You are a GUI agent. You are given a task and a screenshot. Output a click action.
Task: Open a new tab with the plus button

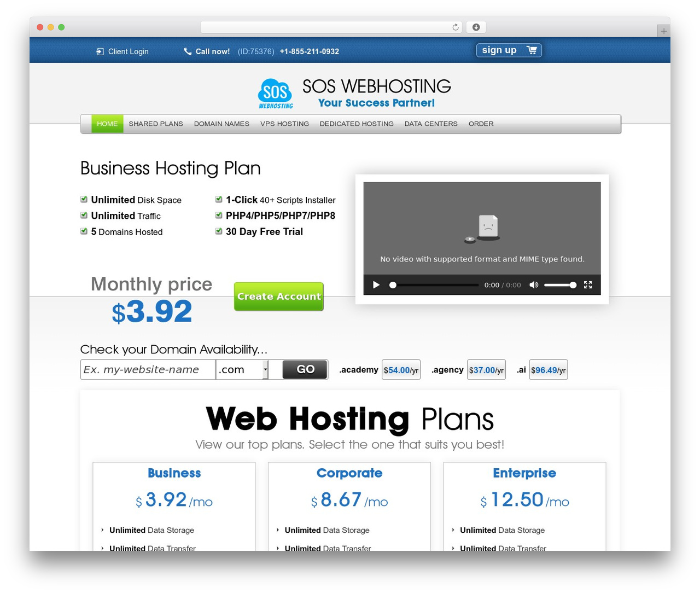click(663, 31)
